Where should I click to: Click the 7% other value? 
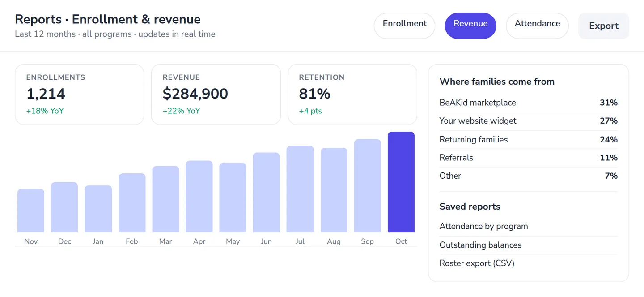(611, 176)
